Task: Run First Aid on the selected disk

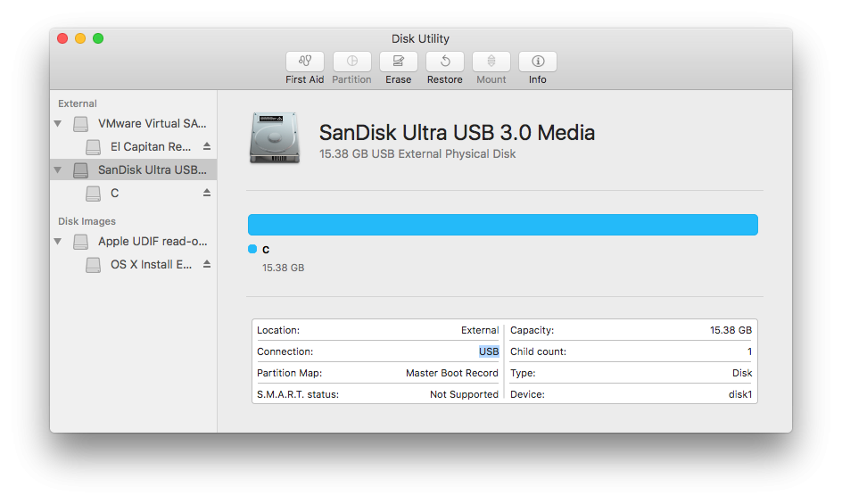Action: point(304,62)
